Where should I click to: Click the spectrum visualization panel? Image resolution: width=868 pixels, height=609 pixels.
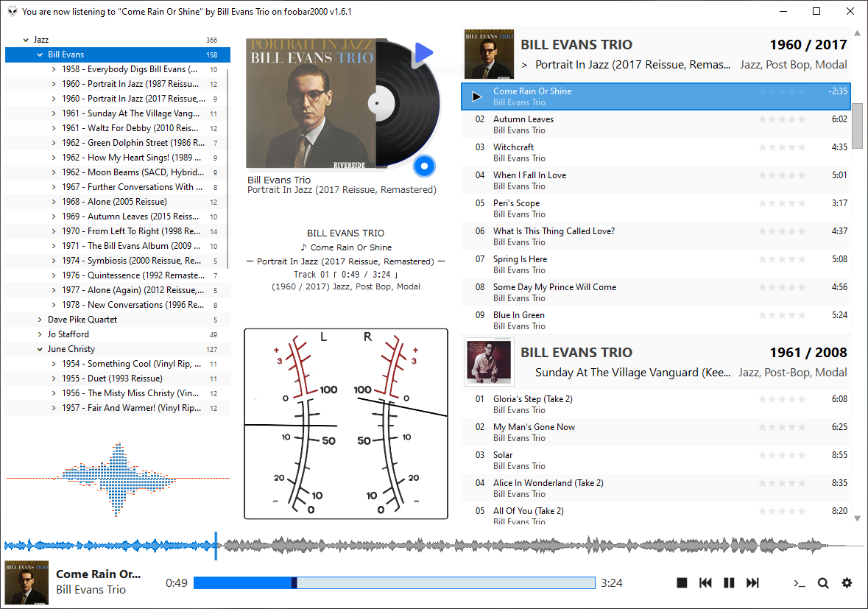click(x=117, y=479)
